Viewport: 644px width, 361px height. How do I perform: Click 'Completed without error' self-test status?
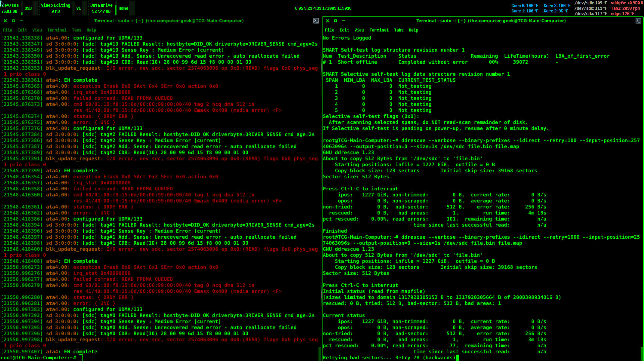point(433,62)
